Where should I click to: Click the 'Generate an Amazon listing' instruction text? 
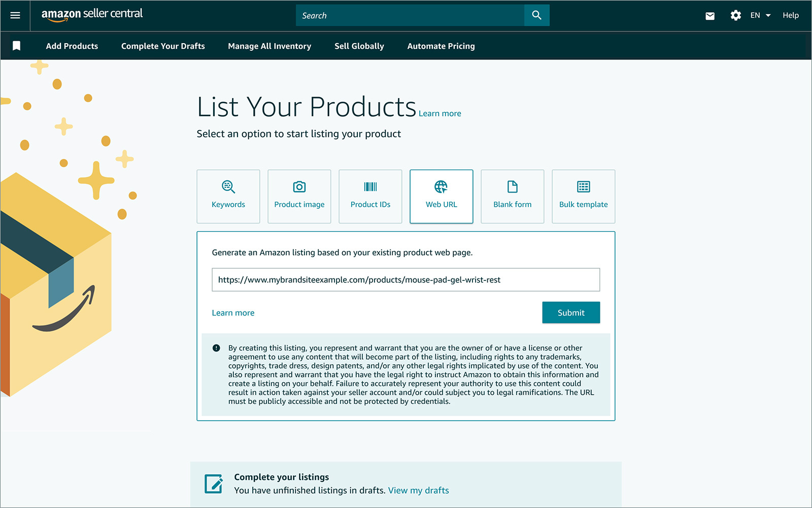342,252
